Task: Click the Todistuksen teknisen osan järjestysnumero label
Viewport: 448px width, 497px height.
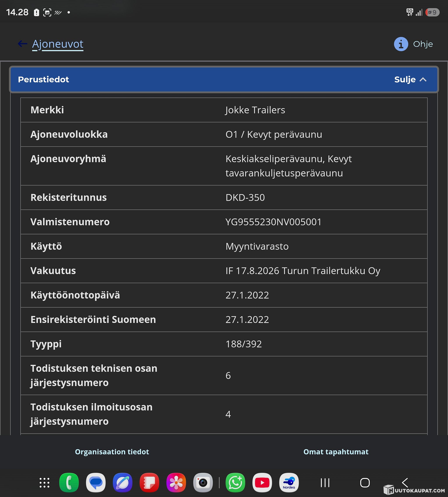Action: [x=94, y=375]
